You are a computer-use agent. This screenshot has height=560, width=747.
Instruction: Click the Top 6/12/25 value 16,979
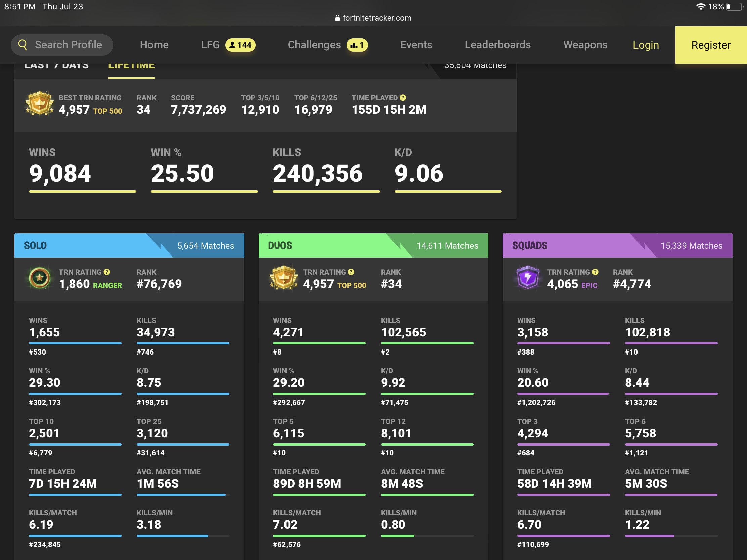click(x=313, y=110)
